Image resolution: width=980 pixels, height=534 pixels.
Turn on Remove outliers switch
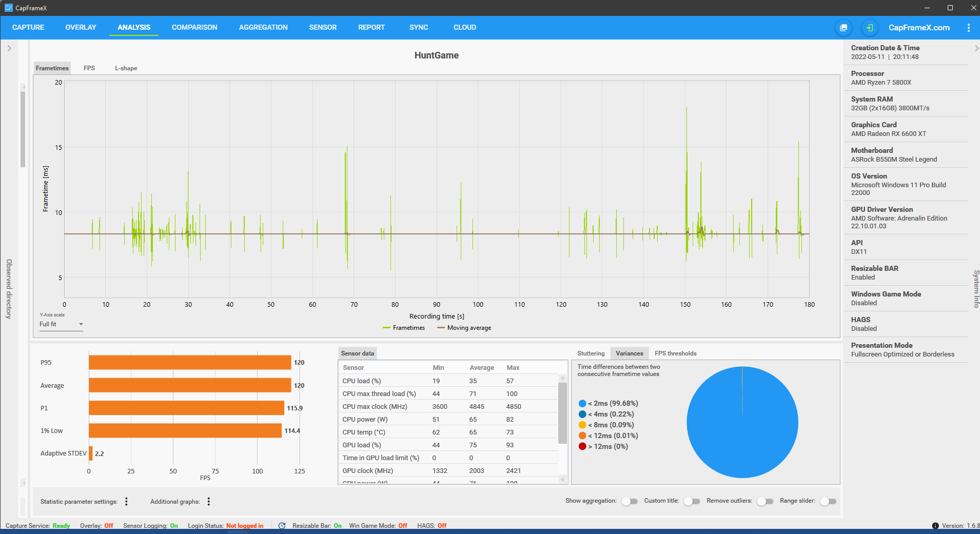[765, 501]
